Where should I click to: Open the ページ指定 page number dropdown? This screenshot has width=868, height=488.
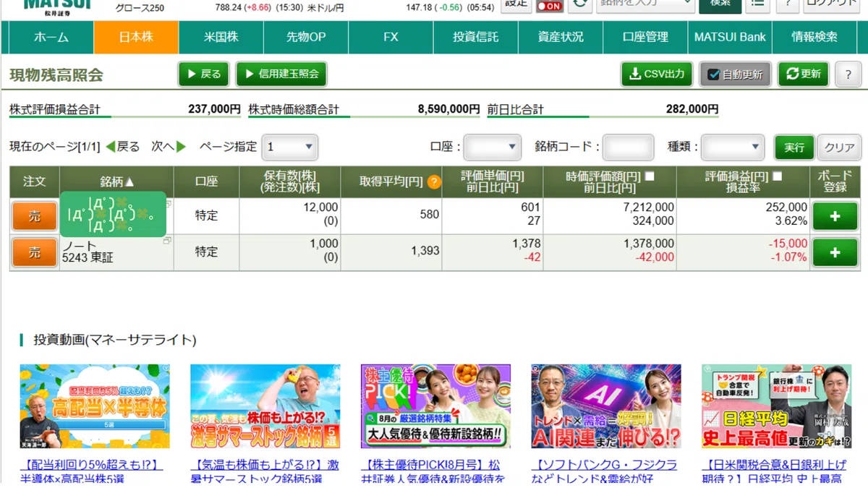click(289, 147)
